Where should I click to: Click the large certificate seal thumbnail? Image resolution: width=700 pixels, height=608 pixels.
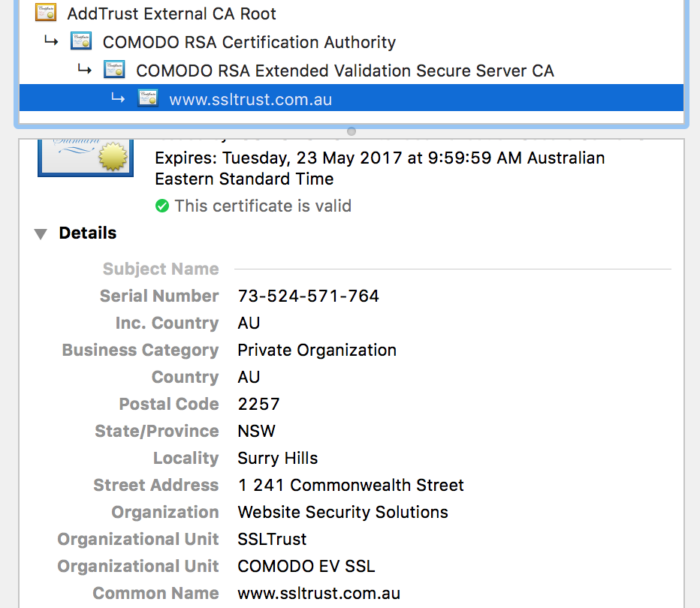coord(86,158)
